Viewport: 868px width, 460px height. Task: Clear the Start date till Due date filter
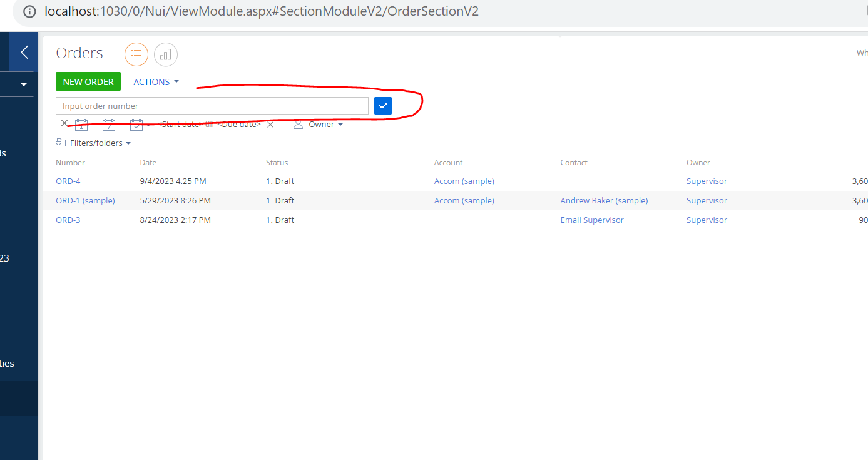270,124
